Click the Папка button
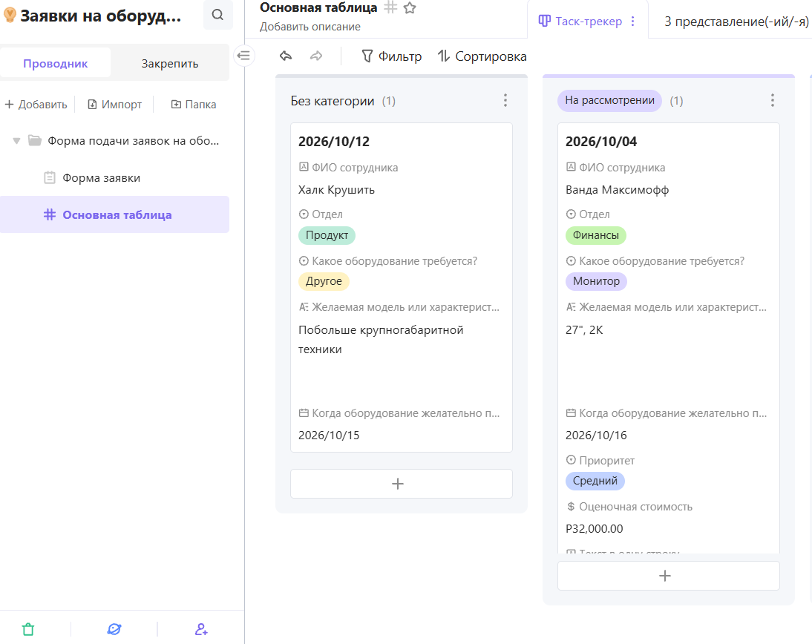The height and width of the screenshot is (644, 812). tap(193, 104)
